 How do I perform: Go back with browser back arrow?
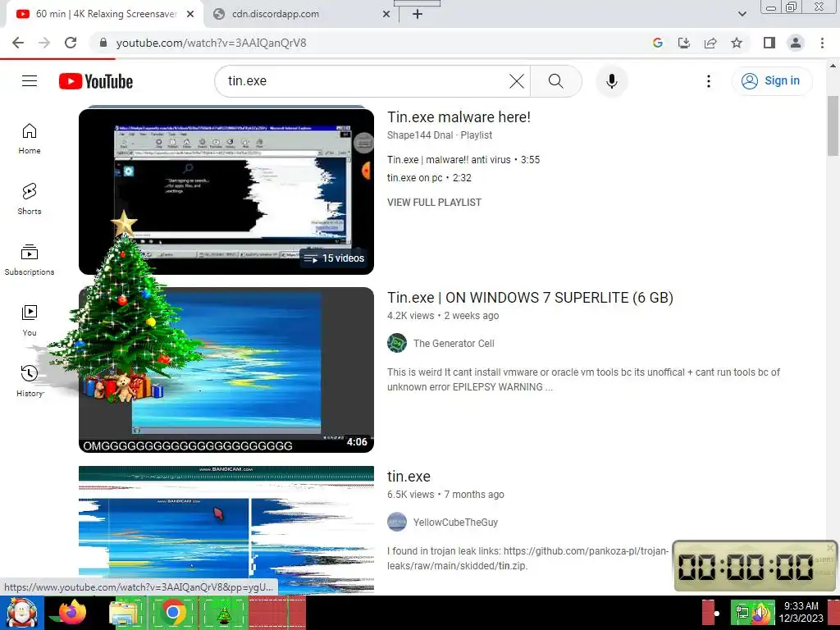tap(18, 43)
